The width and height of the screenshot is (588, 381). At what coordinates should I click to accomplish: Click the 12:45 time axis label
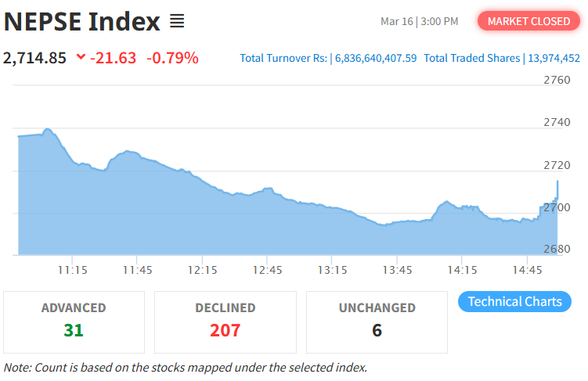(x=266, y=269)
